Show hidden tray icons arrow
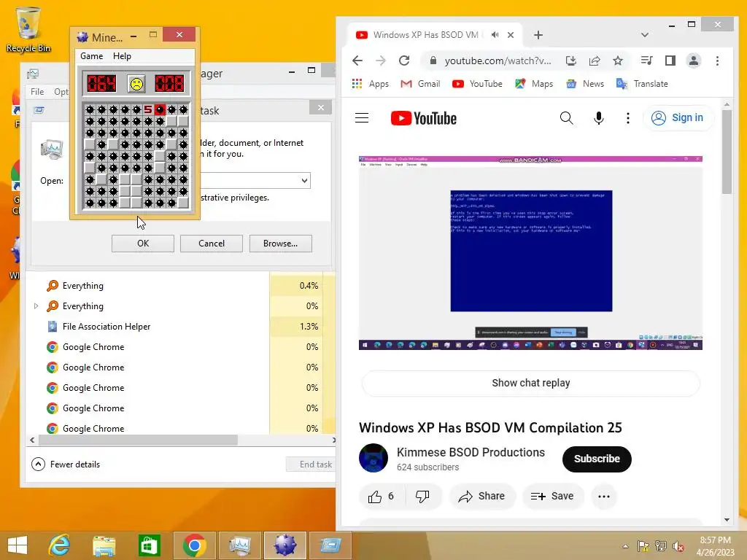This screenshot has width=747, height=560. click(625, 546)
